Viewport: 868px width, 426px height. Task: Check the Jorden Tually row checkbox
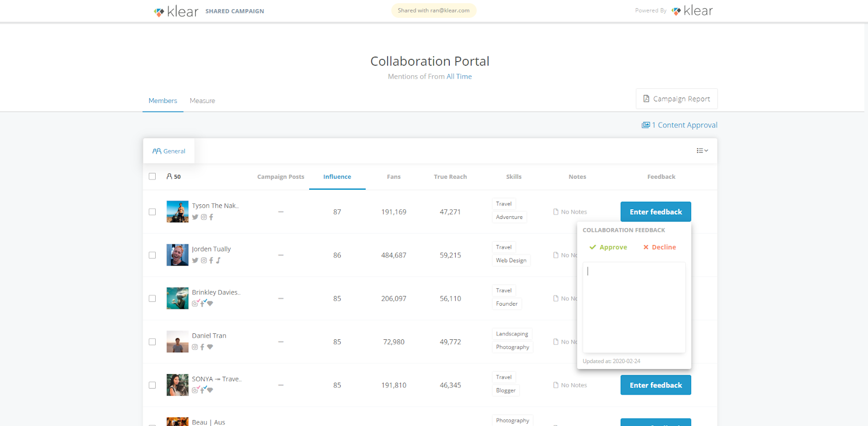coord(152,255)
